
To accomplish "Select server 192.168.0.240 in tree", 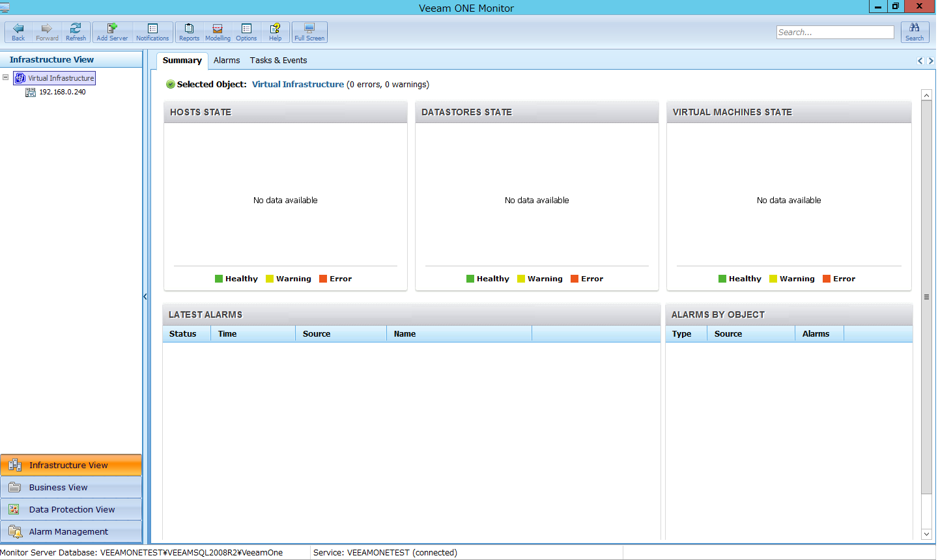I will tap(55, 92).
